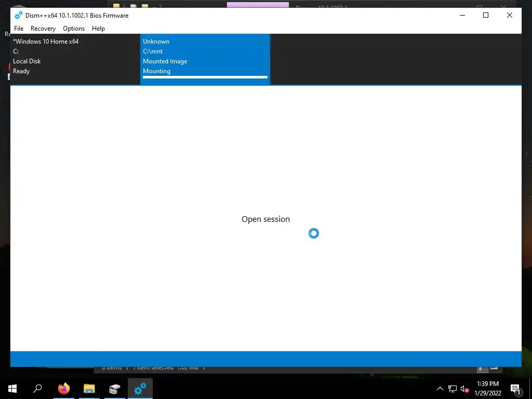Click the mounting progress bar
Viewport: 532px width, 399px height.
coord(205,77)
